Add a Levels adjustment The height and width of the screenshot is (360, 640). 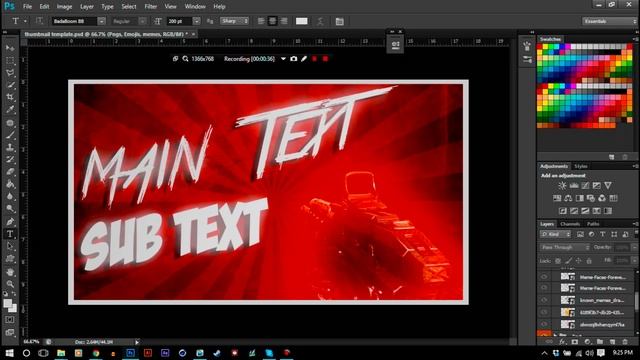tap(573, 186)
